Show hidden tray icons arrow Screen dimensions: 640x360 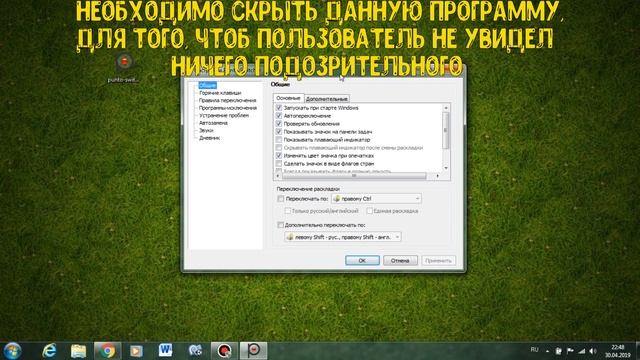pos(547,351)
